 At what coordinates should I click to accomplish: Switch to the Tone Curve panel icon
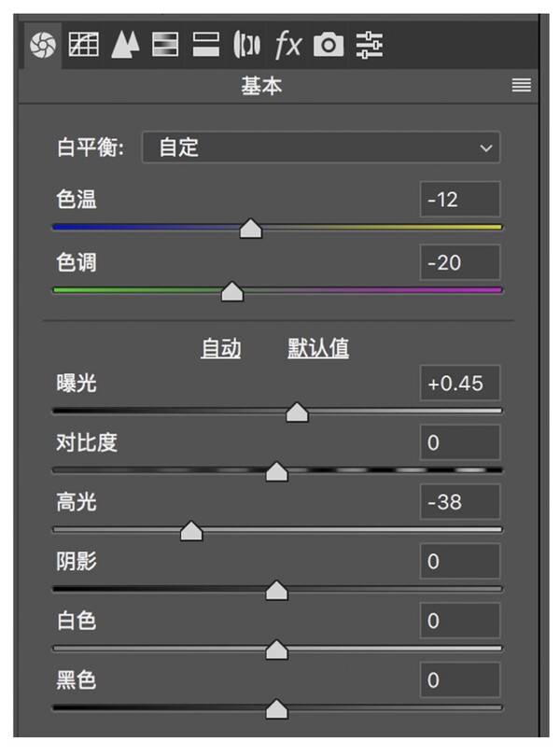pos(83,44)
